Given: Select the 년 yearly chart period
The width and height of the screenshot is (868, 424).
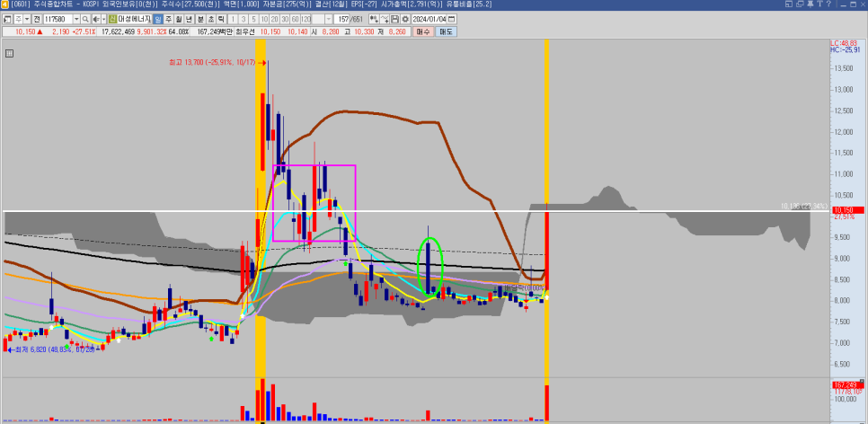Looking at the screenshot, I should 189,19.
